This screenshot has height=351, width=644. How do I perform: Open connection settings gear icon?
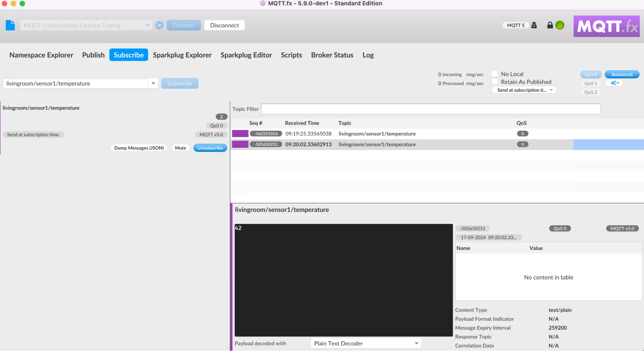point(159,25)
